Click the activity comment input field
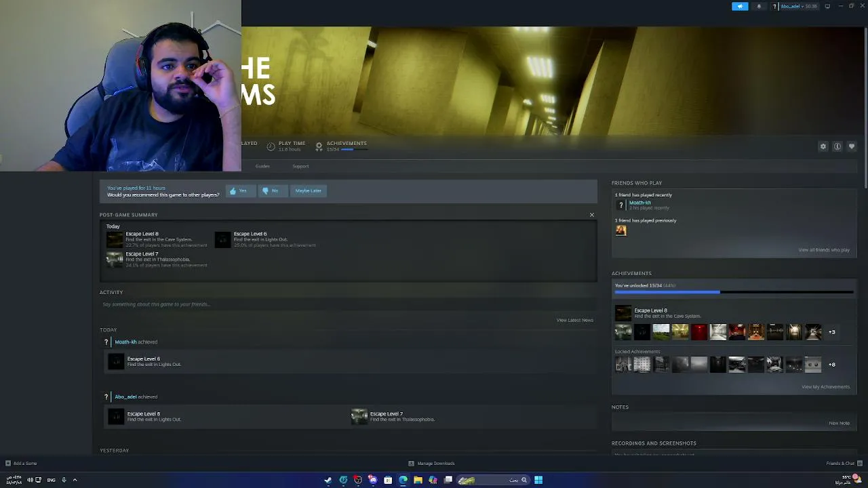Image resolution: width=868 pixels, height=488 pixels. point(348,304)
